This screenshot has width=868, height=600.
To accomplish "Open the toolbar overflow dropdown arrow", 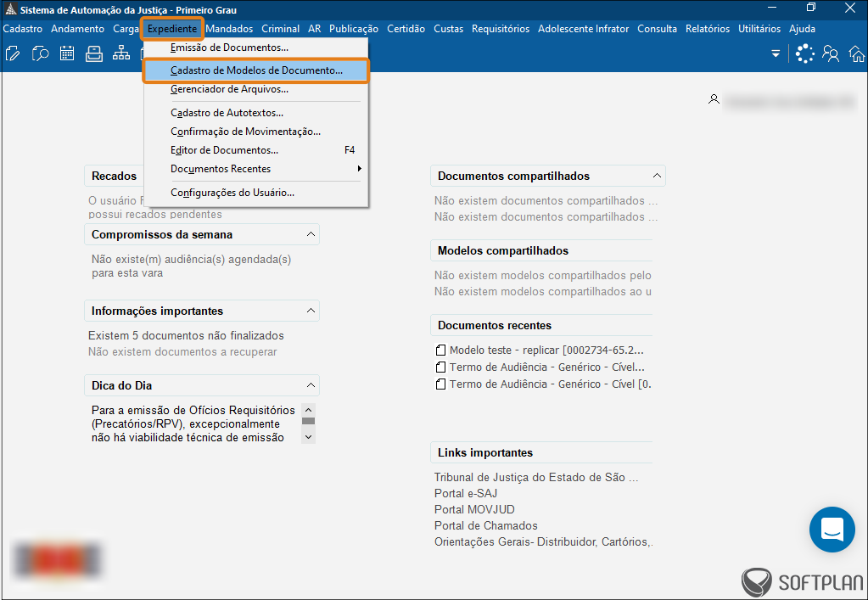I will [x=776, y=53].
